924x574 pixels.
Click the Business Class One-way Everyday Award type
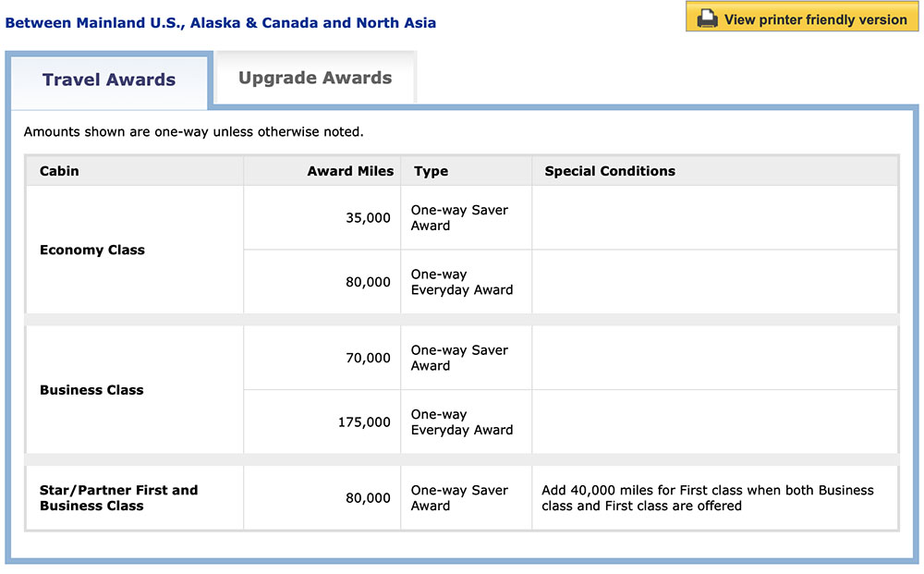tap(462, 422)
